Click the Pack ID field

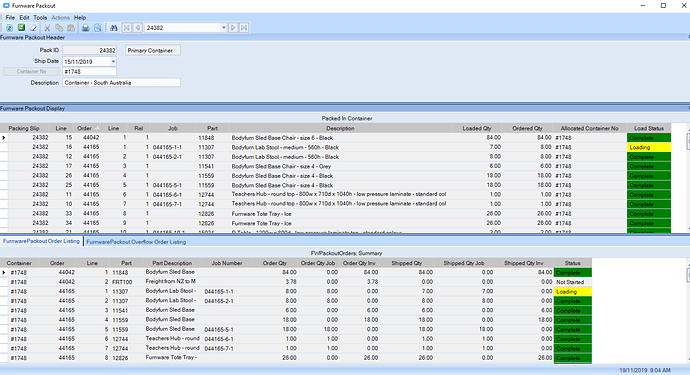(x=89, y=51)
